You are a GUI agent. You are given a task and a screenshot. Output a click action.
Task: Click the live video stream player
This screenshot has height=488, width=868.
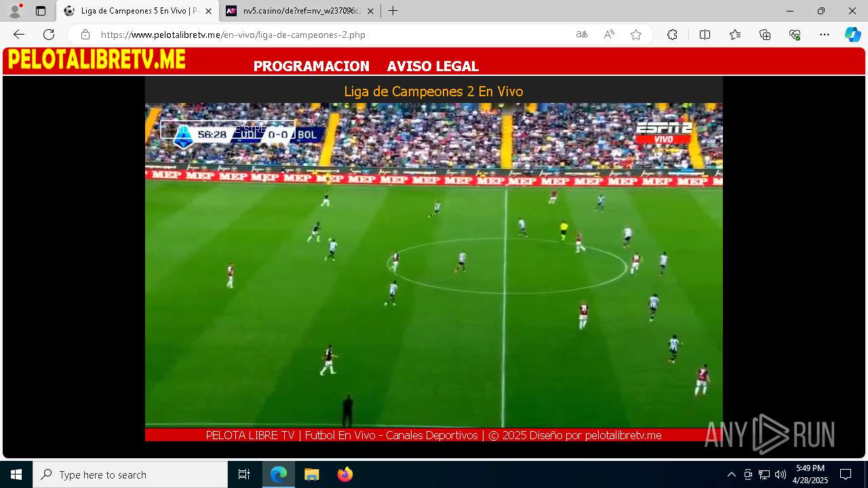tap(433, 265)
